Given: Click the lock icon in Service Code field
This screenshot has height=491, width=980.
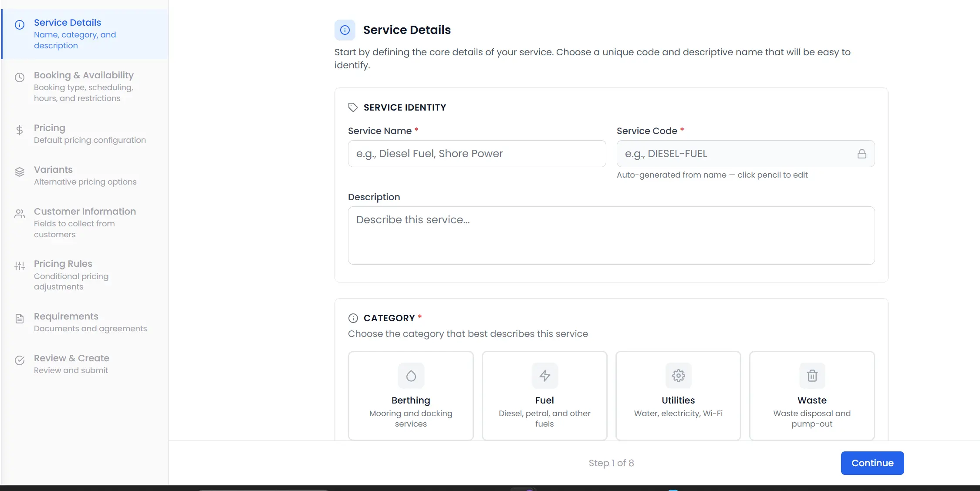Looking at the screenshot, I should coord(862,154).
